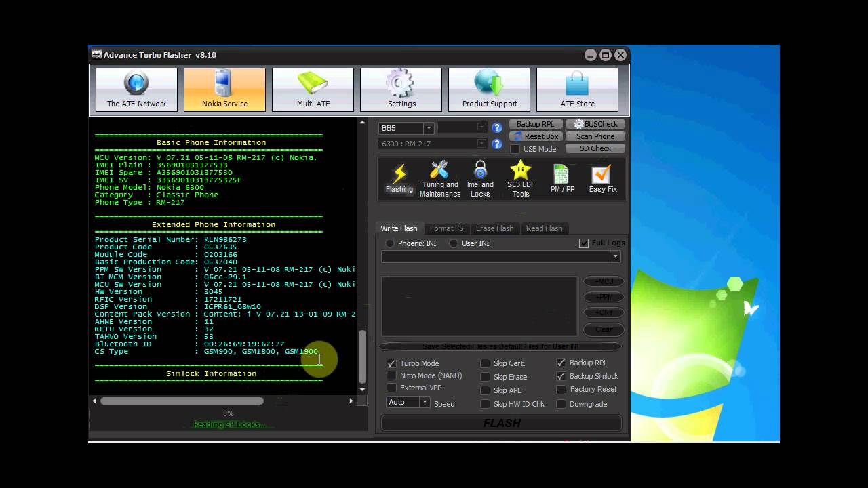The image size is (868, 488).
Task: Open Tuning and Maintenance tools
Action: pos(439,179)
